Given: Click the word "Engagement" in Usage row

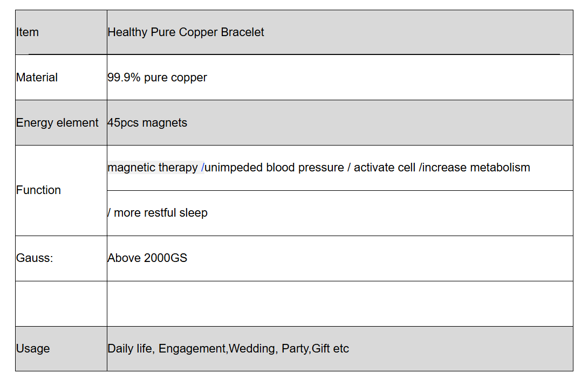Looking at the screenshot, I should (x=192, y=349).
